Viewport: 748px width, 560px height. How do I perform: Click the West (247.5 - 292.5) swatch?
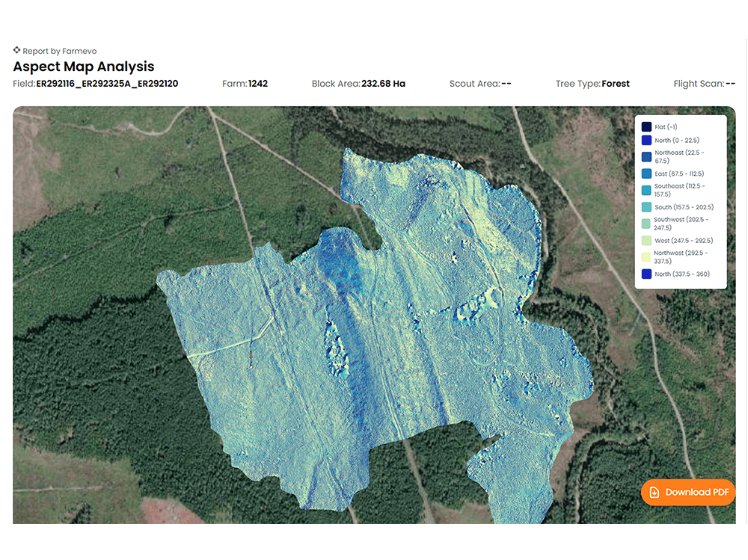click(646, 241)
